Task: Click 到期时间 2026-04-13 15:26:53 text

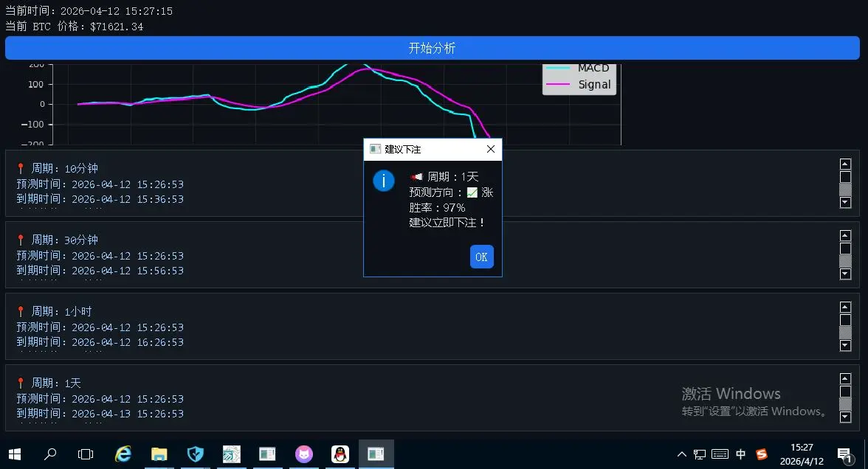Action: pos(100,414)
